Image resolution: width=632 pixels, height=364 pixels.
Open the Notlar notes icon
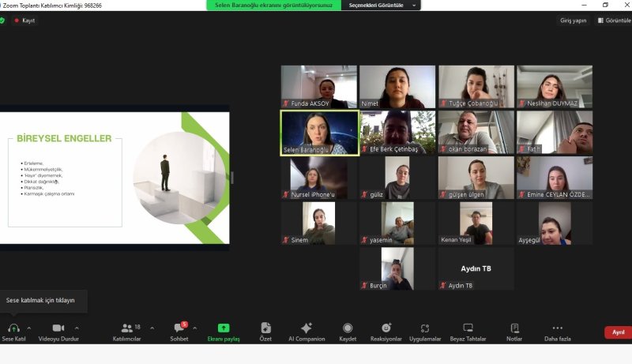514,328
